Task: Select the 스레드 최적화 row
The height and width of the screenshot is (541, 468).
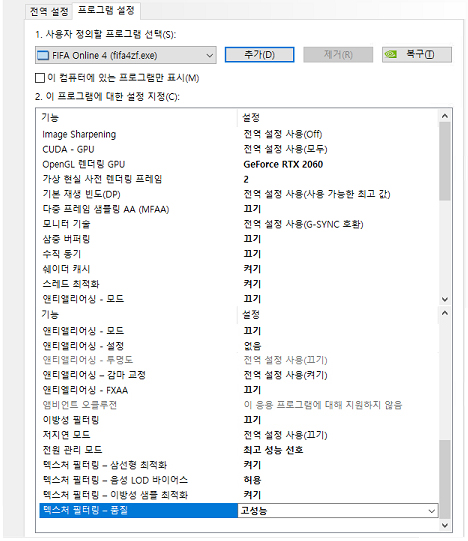Action: [239, 284]
